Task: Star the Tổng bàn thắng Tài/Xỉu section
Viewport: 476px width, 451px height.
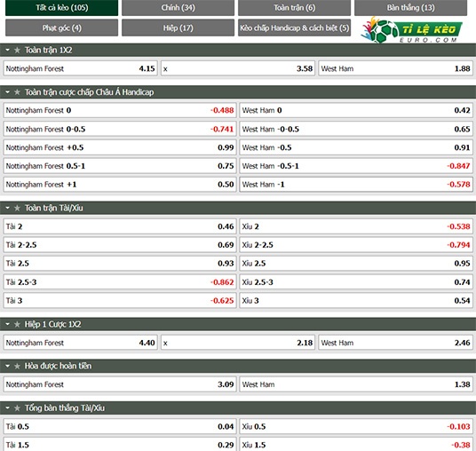Action: click(x=17, y=407)
